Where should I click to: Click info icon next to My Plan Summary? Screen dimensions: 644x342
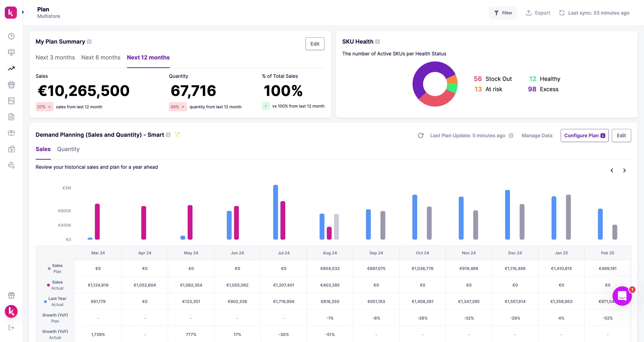pos(89,42)
